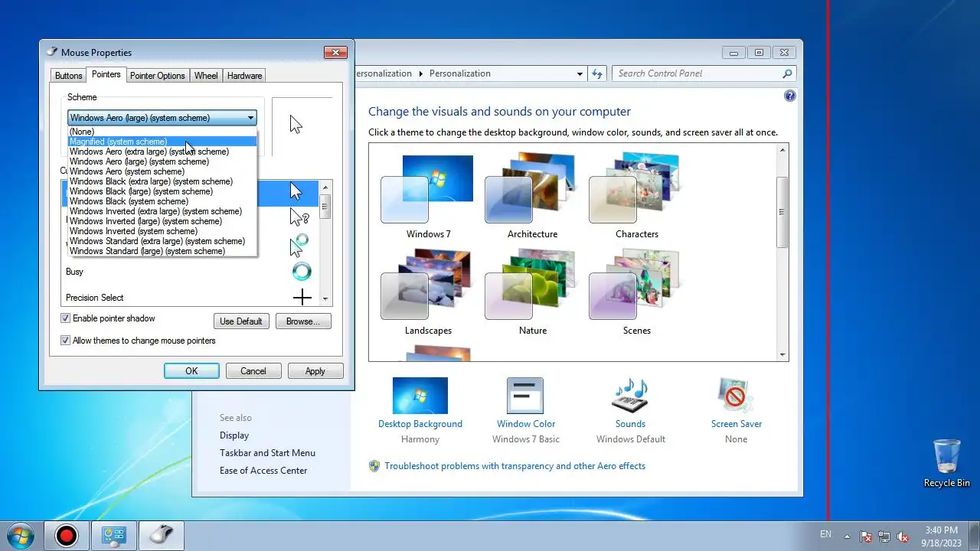Viewport: 980px width, 551px height.
Task: Select the Mouse Properties taskbar icon
Action: coord(162,536)
